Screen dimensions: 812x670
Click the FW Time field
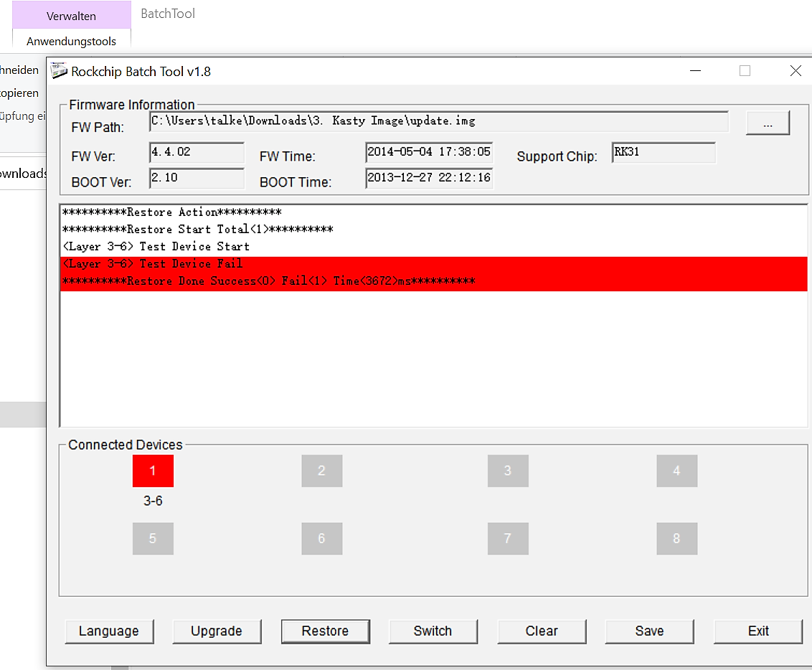click(x=429, y=152)
